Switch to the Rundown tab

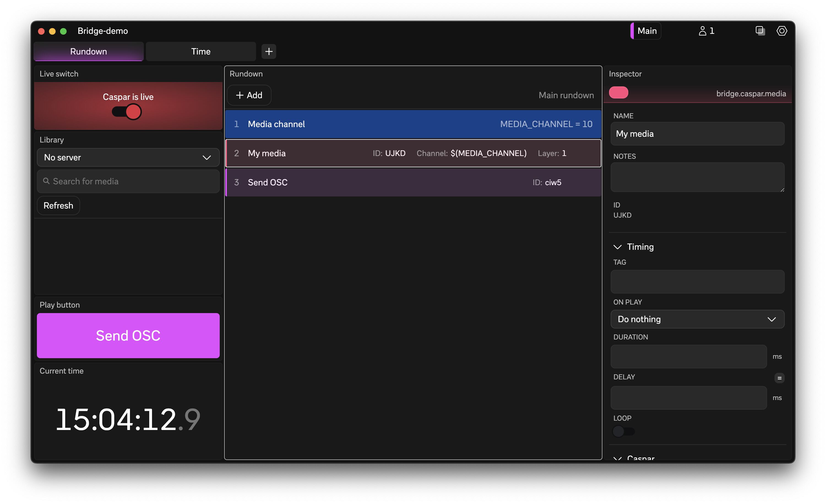pos(88,51)
